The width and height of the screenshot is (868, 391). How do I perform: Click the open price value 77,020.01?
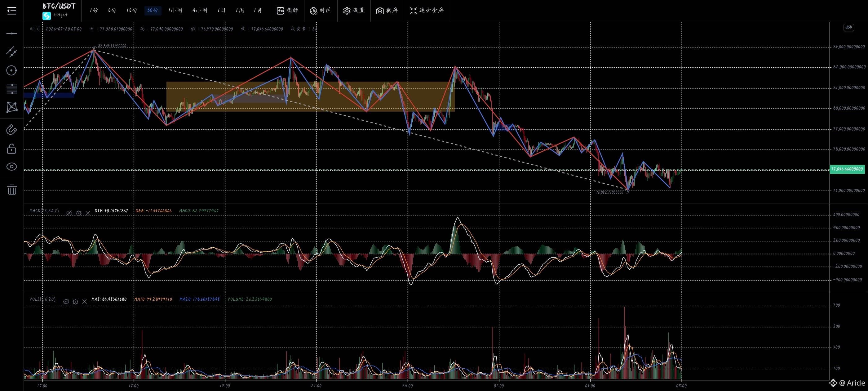[116, 29]
